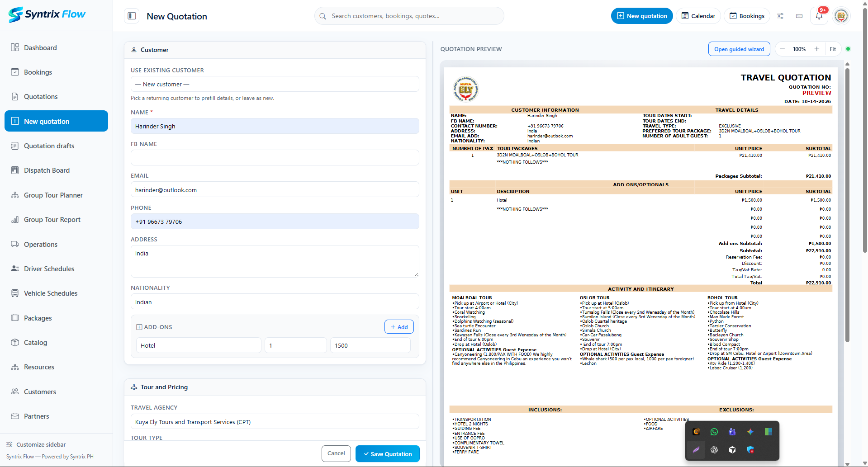Zoom in the quotation preview

pyautogui.click(x=816, y=49)
